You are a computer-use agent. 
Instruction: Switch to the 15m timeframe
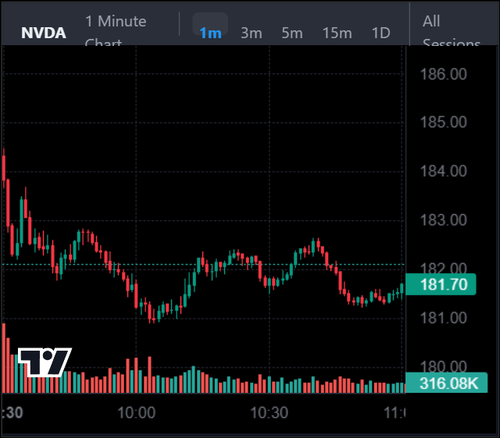tap(337, 33)
